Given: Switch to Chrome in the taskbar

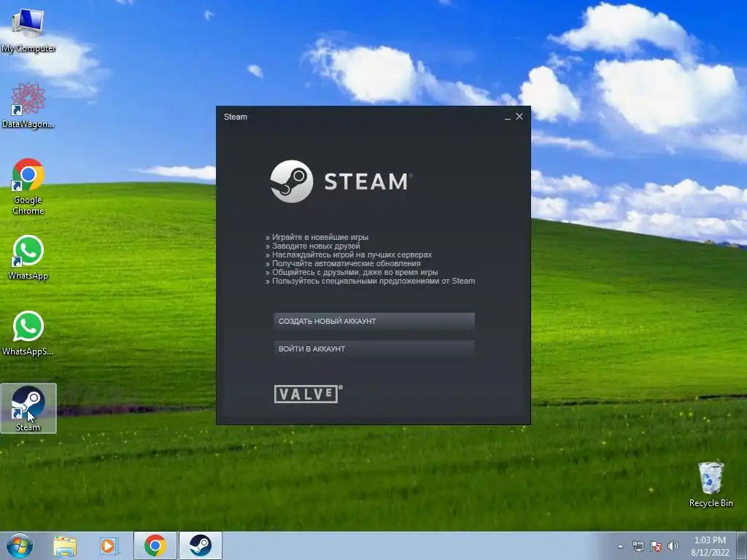Looking at the screenshot, I should (155, 545).
